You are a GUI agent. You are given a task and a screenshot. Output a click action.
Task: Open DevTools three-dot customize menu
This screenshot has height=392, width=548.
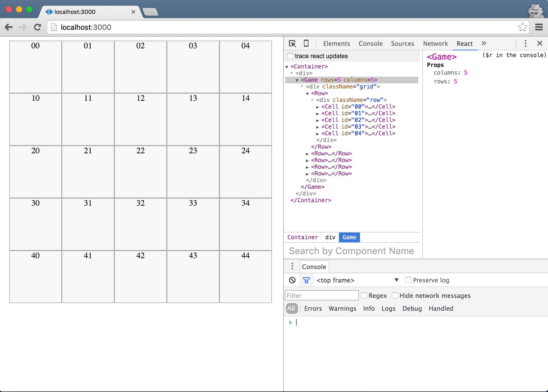(525, 43)
